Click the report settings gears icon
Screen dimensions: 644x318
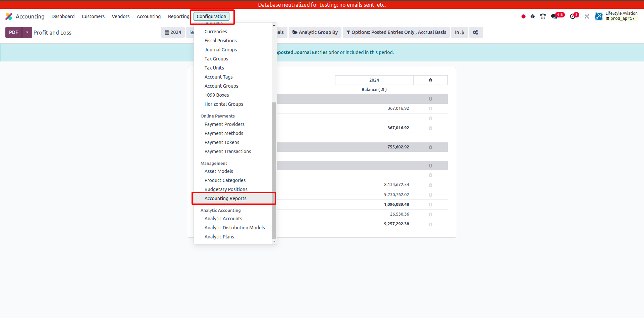[475, 32]
